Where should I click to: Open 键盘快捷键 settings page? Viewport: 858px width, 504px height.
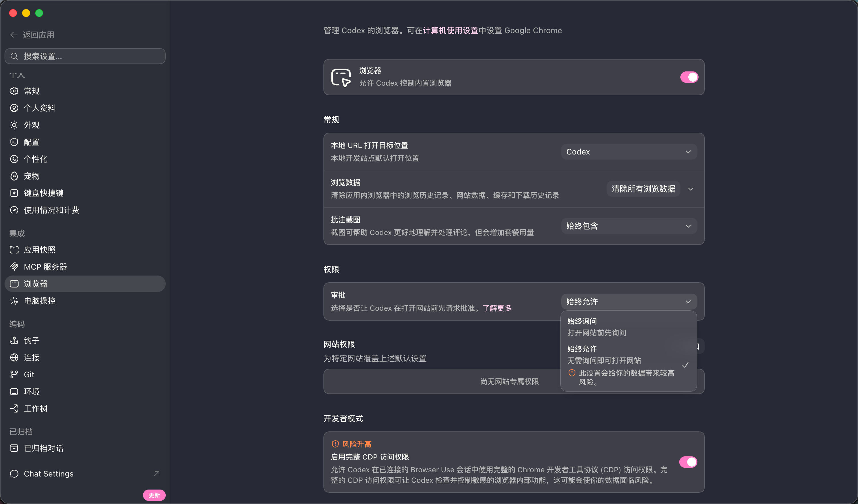[x=85, y=193]
